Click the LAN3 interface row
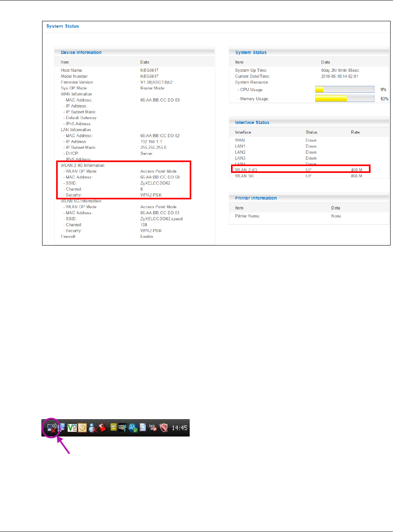393x532 pixels. (x=309, y=158)
